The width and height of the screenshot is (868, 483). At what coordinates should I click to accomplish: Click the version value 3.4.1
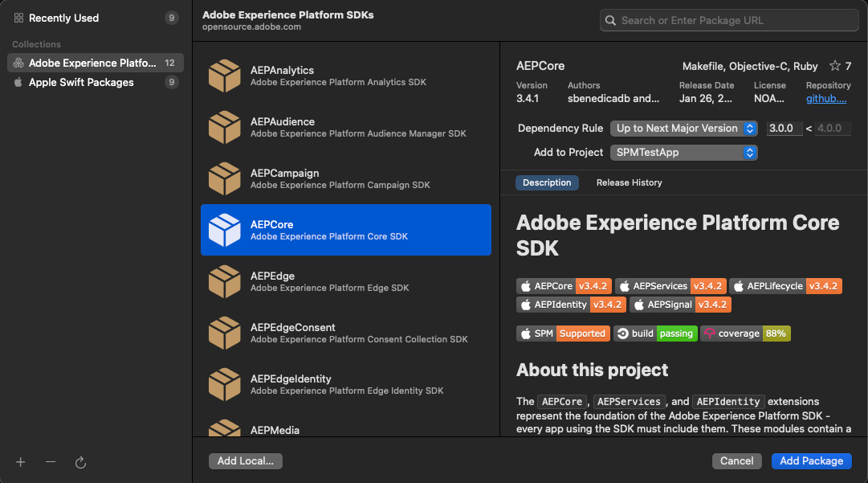528,99
